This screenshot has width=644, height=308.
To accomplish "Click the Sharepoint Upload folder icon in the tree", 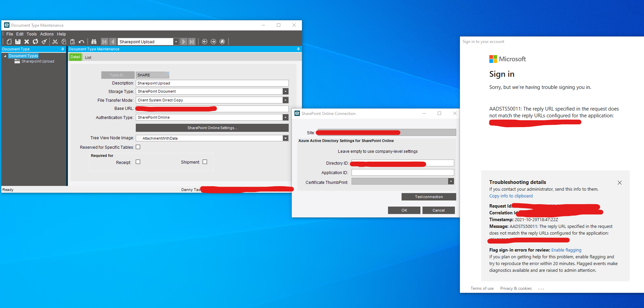I will point(17,62).
